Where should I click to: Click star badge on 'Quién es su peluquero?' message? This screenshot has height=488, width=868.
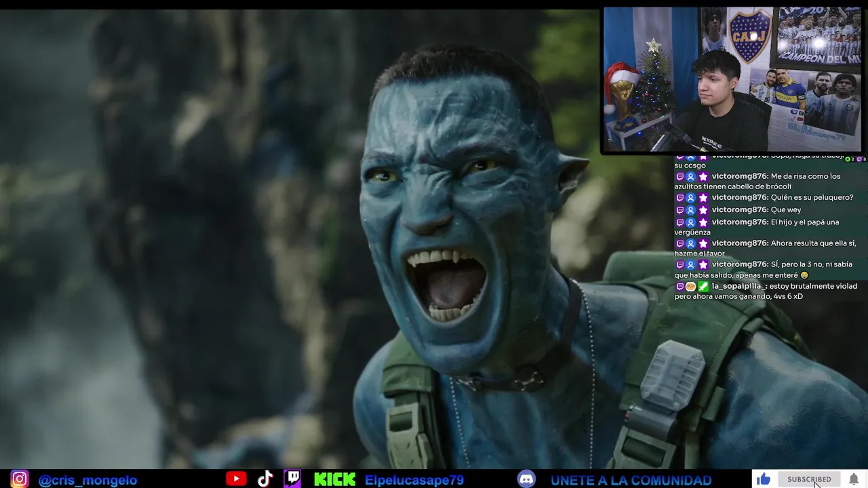click(x=703, y=197)
